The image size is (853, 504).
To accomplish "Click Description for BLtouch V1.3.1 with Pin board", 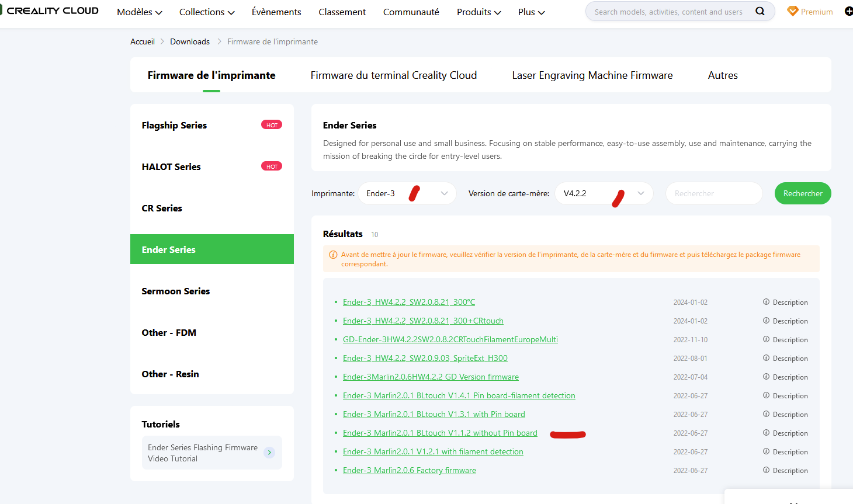I will pyautogui.click(x=785, y=414).
